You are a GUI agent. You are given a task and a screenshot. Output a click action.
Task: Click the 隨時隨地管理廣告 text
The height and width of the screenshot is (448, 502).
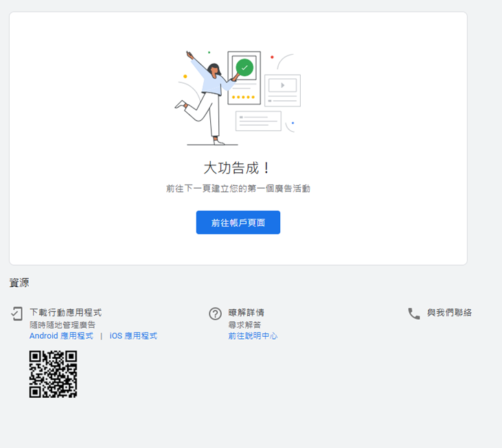point(62,325)
